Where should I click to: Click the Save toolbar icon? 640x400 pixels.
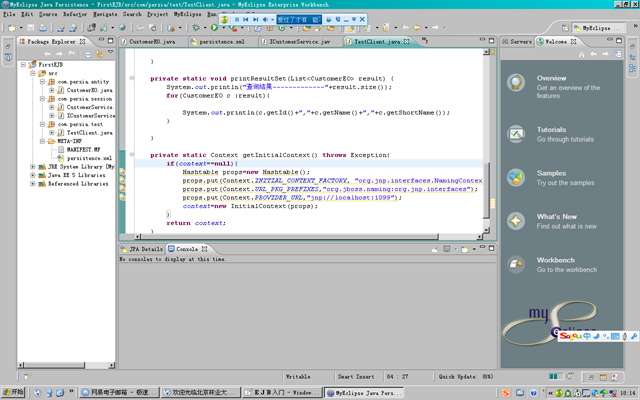point(31,28)
